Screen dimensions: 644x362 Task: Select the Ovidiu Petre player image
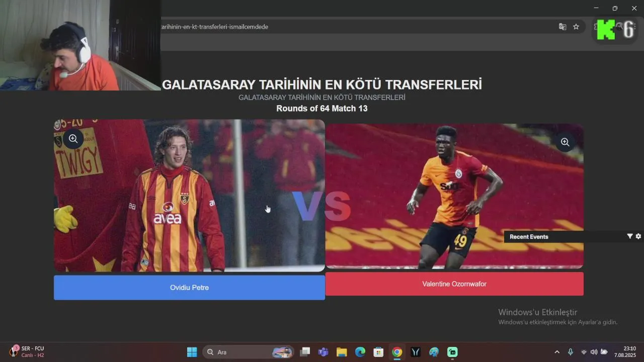(189, 196)
